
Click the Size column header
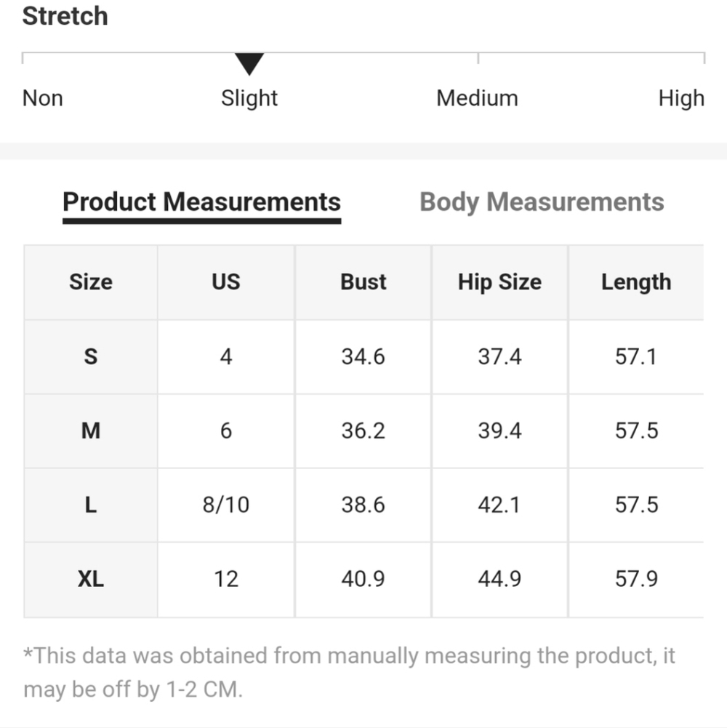click(x=91, y=282)
